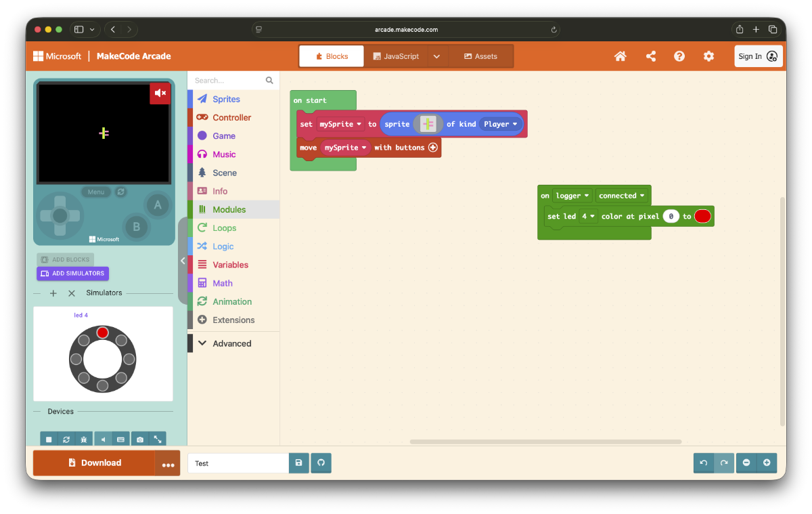The width and height of the screenshot is (812, 514).
Task: Click the Add Simulators button
Action: [x=72, y=274]
